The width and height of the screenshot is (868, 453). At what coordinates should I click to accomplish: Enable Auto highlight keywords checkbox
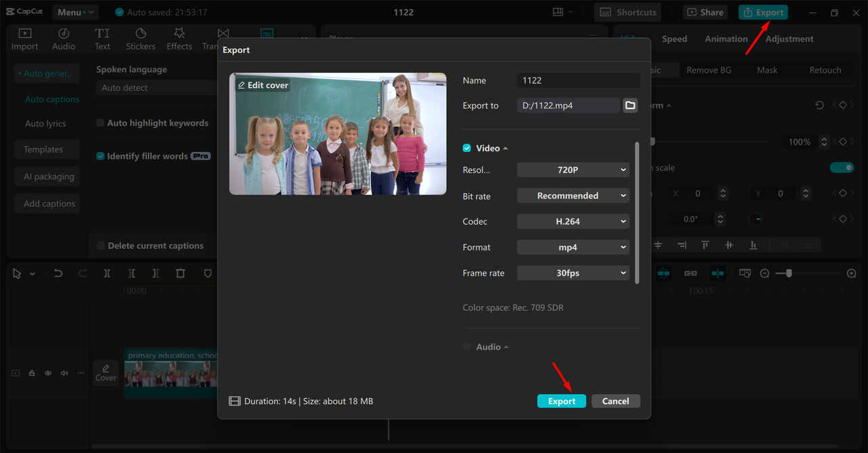tap(100, 123)
